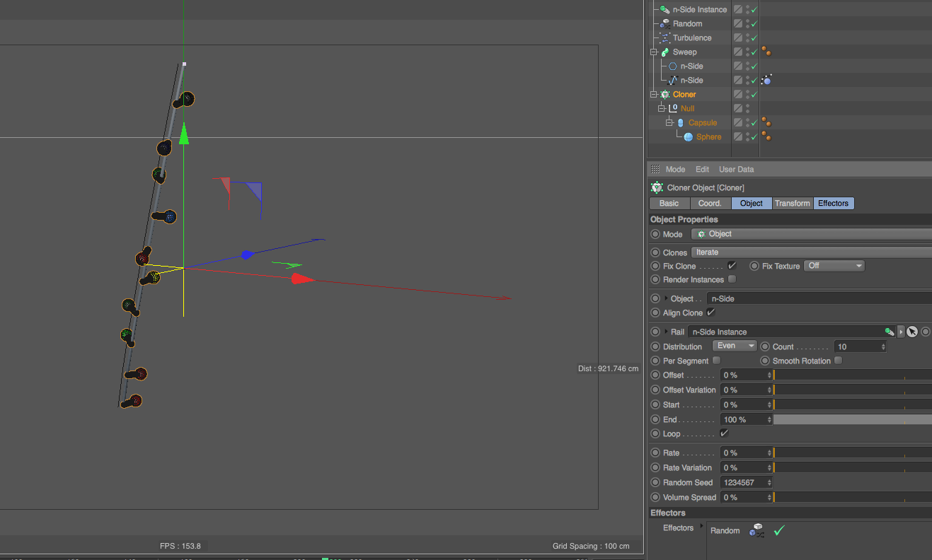Click the Random effector icon in the Effectors list
The image size is (932, 560).
(x=756, y=530)
